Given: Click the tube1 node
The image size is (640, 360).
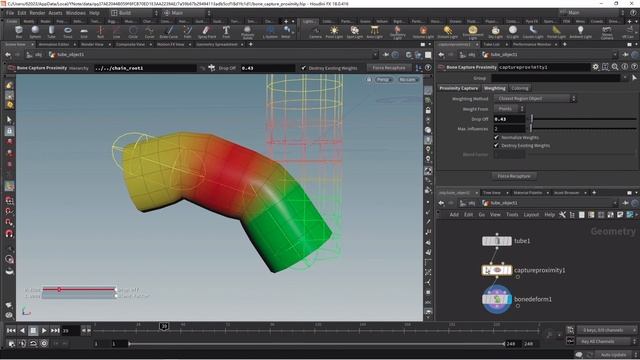Looking at the screenshot, I should tap(497, 241).
